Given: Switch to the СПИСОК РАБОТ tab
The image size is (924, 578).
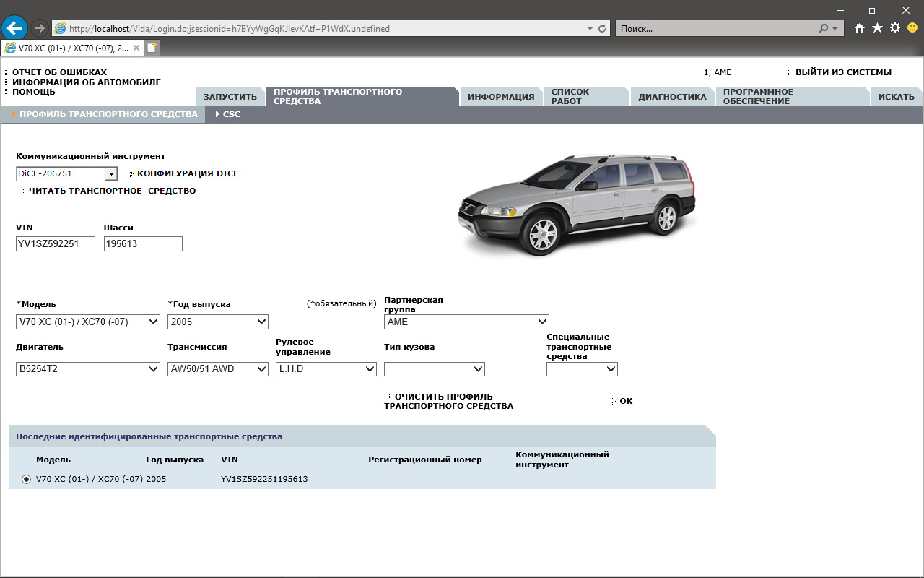Looking at the screenshot, I should pos(585,97).
